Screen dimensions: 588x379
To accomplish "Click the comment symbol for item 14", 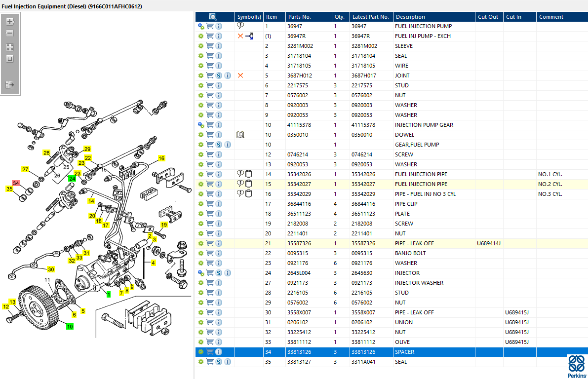I will [x=240, y=174].
